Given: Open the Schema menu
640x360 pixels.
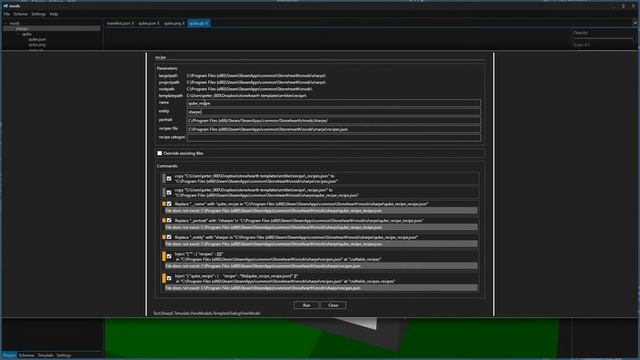Looking at the screenshot, I should point(20,14).
